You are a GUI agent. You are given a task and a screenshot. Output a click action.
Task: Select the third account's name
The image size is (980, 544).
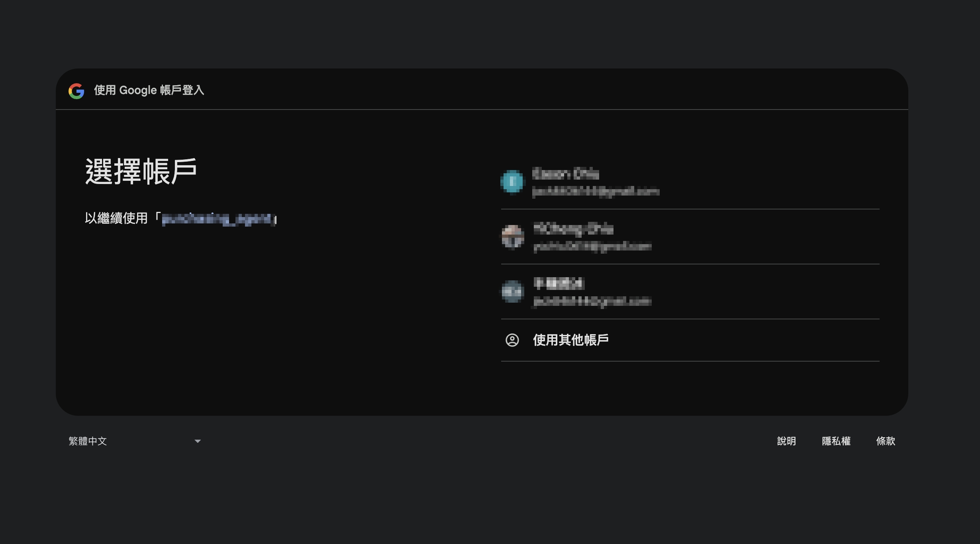(558, 284)
